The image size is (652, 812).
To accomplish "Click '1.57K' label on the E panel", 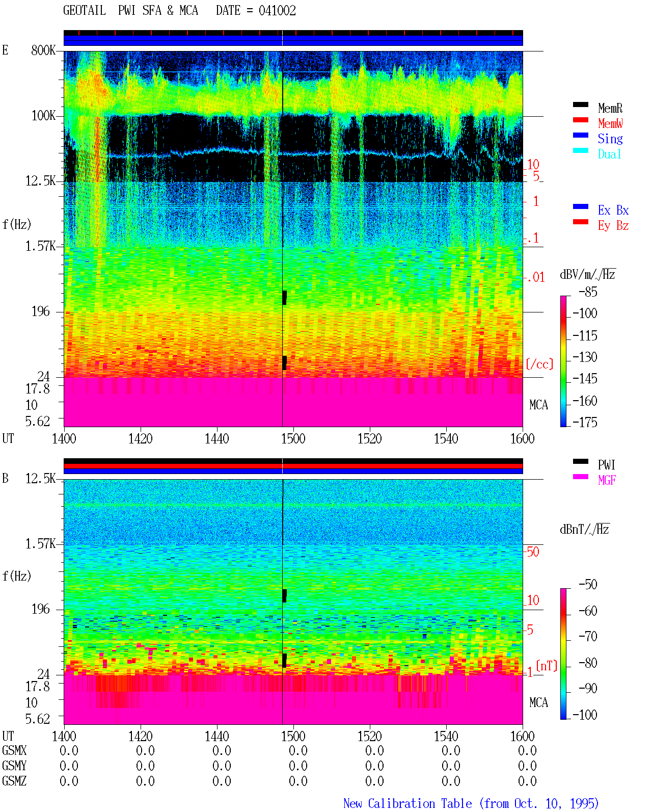I will pyautogui.click(x=40, y=246).
